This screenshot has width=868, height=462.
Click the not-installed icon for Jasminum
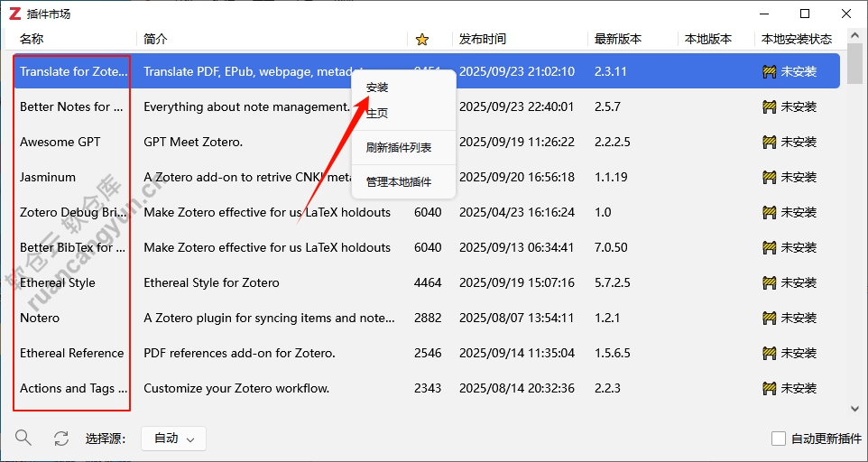point(769,178)
